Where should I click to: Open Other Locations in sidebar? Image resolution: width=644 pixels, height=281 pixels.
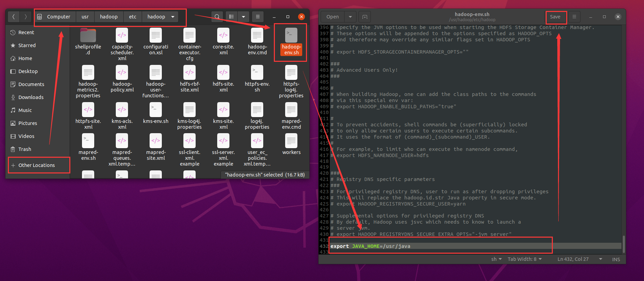38,165
